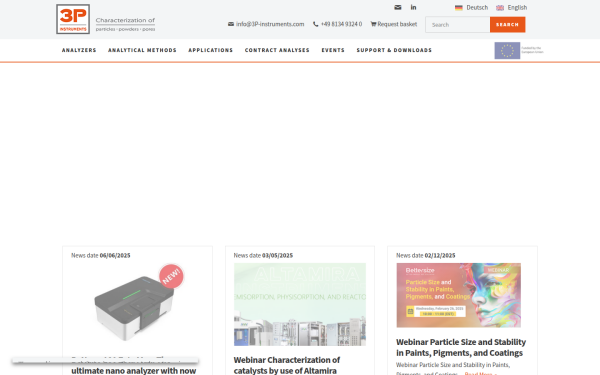
Task: Expand the Applications menu
Action: [210, 50]
